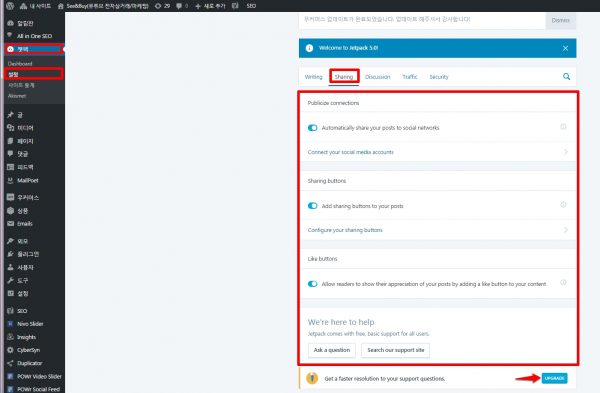Screen dimensions: 600x393
Task: Toggle Automatically share your posts to social networks
Action: [x=313, y=128]
